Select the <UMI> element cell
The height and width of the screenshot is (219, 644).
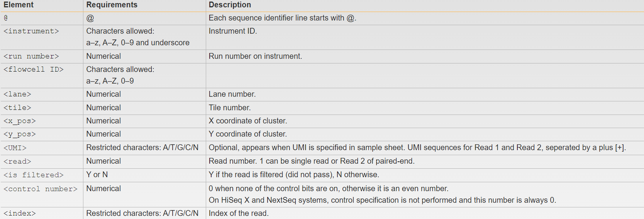click(x=15, y=148)
